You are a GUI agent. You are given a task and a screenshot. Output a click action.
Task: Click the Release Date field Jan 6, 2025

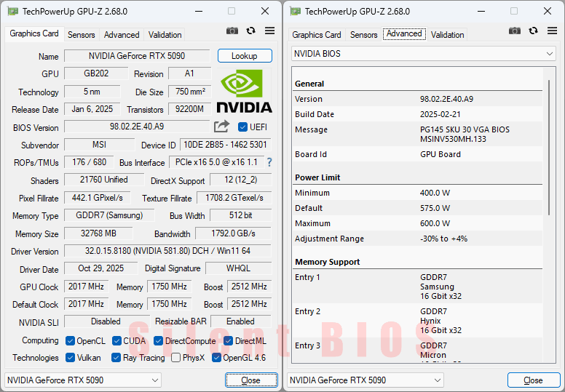point(92,109)
